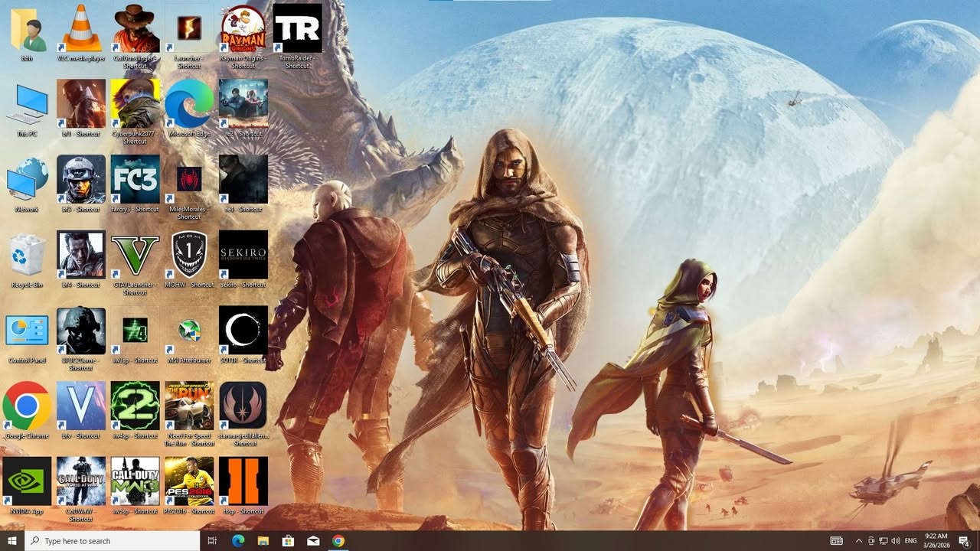Open Task View from the taskbar

click(213, 541)
